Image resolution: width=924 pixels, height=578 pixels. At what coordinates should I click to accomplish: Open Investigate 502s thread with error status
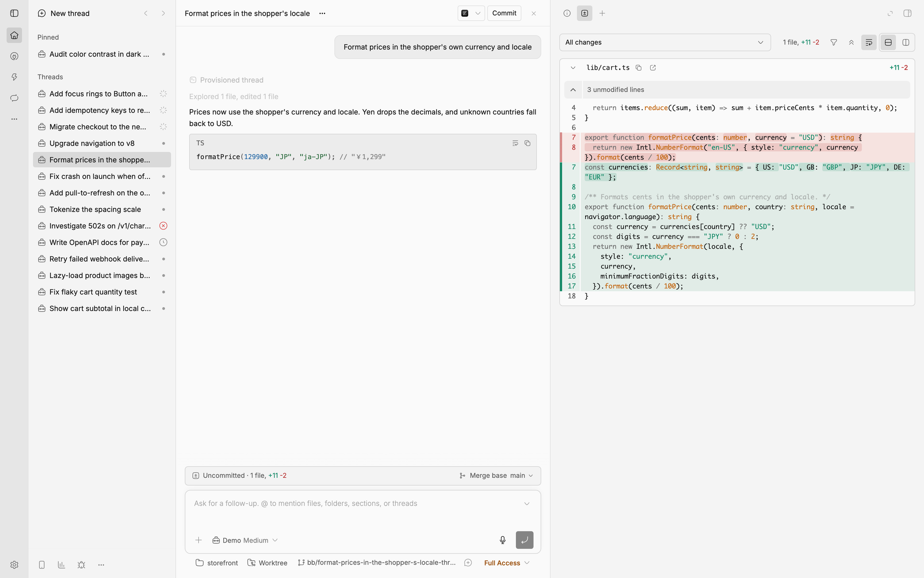(102, 226)
